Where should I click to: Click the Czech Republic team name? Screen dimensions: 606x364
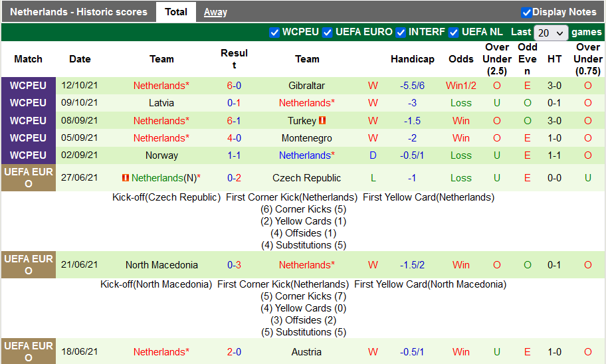point(307,178)
